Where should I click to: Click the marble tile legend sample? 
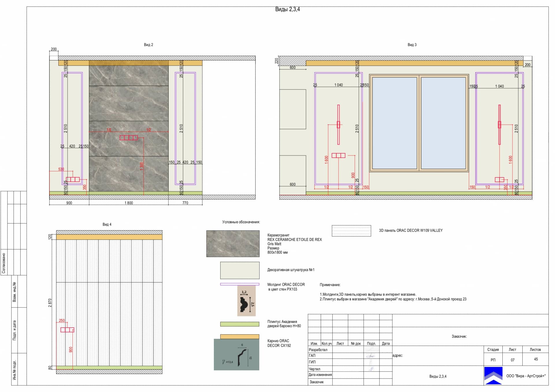click(233, 244)
